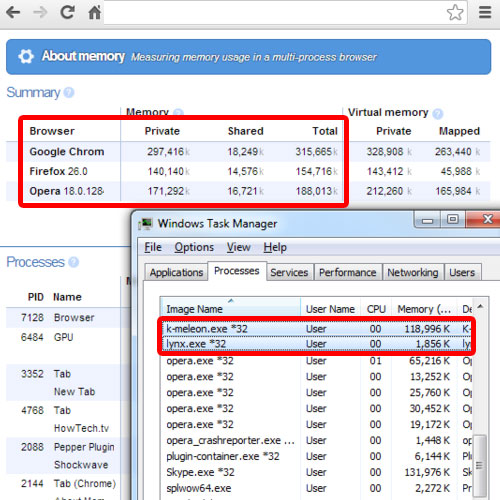The height and width of the screenshot is (500, 500).
Task: Select opera.exe row using 30,452 K
Action: click(316, 409)
